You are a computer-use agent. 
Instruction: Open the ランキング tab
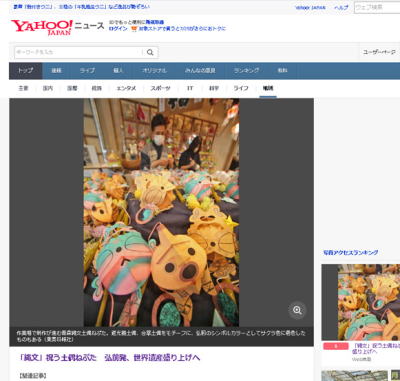246,71
